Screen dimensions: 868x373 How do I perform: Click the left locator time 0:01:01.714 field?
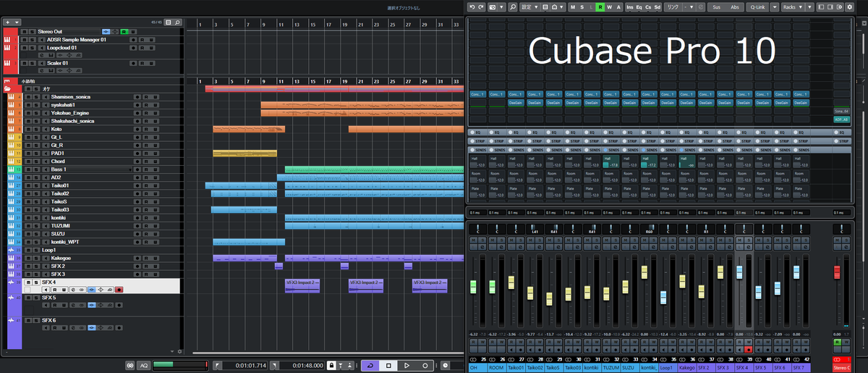[x=246, y=366]
